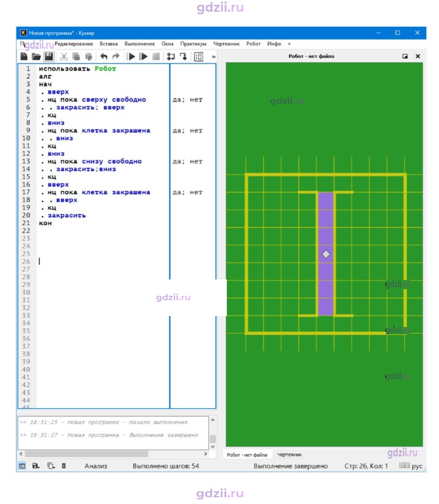The height and width of the screenshot is (504, 439).
Task: Click the Выполнение завершено status text
Action: coord(291,466)
